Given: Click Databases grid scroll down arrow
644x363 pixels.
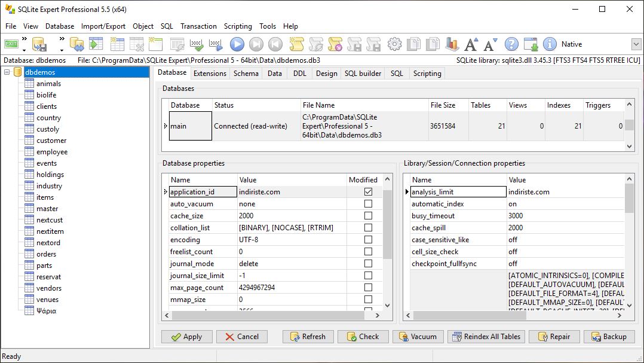Looking at the screenshot, I should point(629,146).
